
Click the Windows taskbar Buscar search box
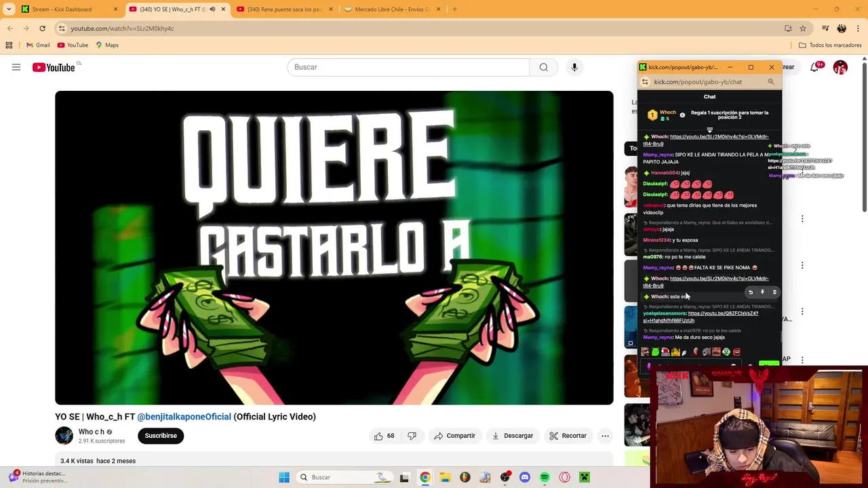pos(344,477)
